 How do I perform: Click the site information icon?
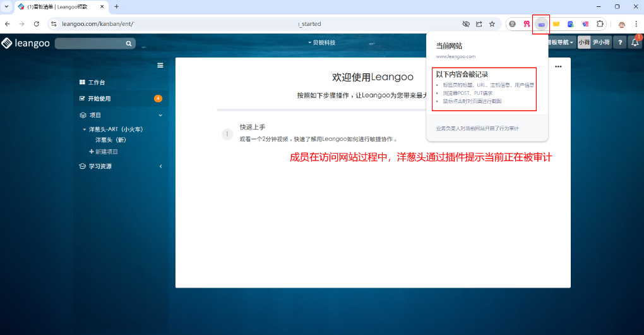point(54,24)
